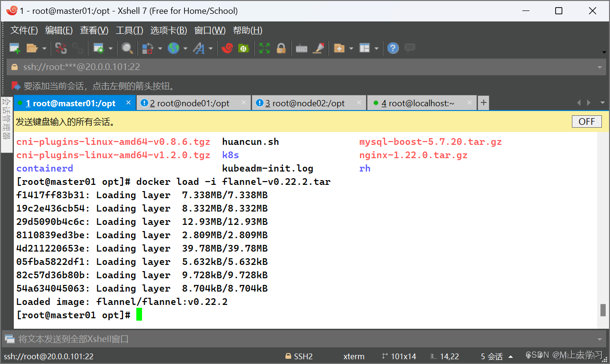Click the blue Help question mark icon

tap(393, 48)
